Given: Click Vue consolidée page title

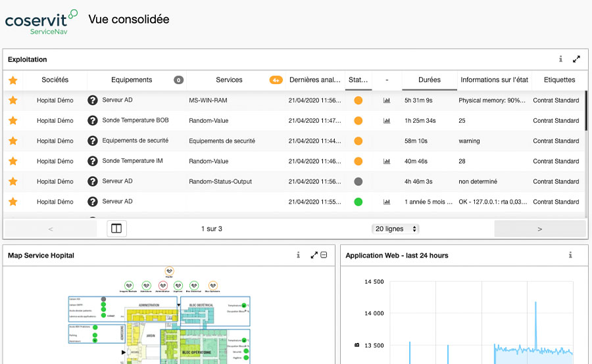Looking at the screenshot, I should (x=129, y=19).
